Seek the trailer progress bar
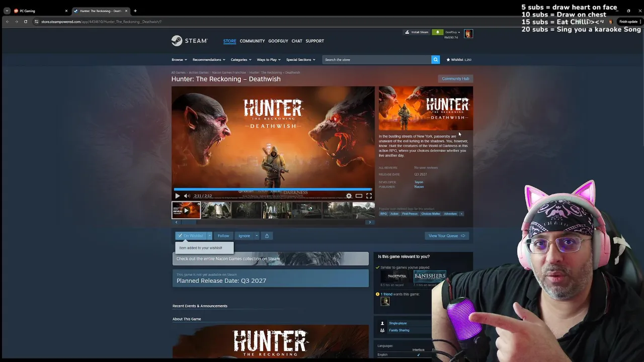Viewport: 644px width, 362px height. click(273, 190)
